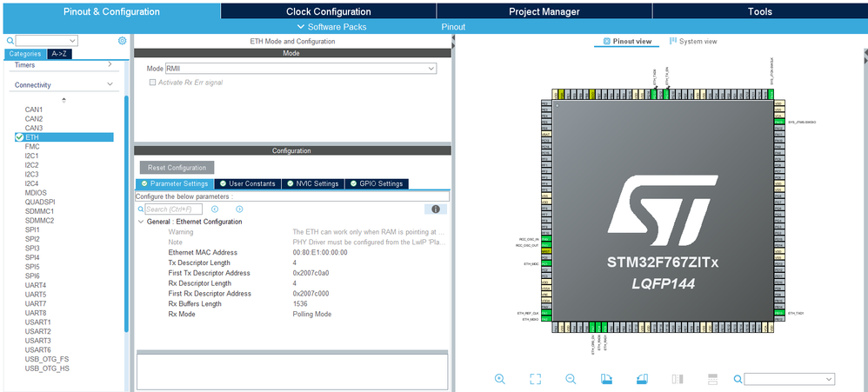Open the Tools tab
Screen dimensions: 868x392
[759, 11]
